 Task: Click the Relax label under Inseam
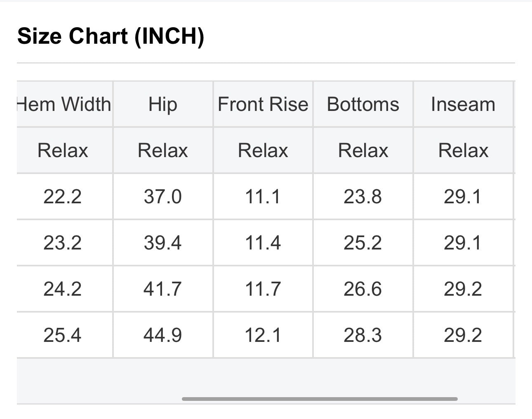click(x=463, y=150)
